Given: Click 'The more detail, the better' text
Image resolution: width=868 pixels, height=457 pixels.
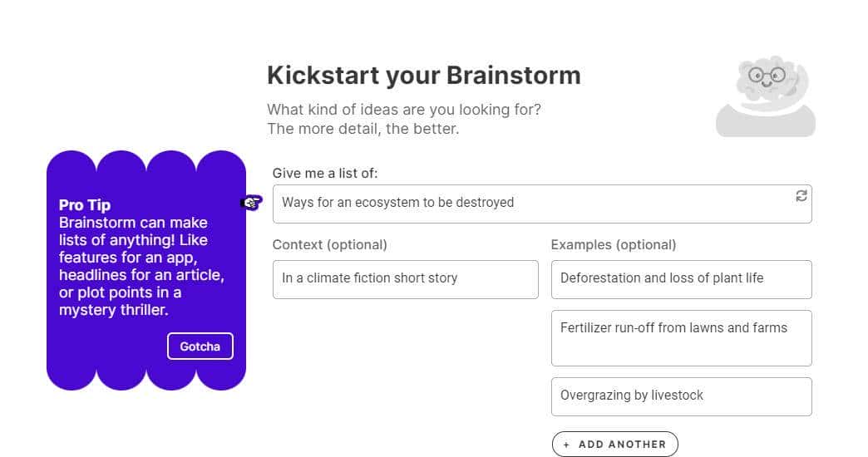Looking at the screenshot, I should click(x=362, y=129).
